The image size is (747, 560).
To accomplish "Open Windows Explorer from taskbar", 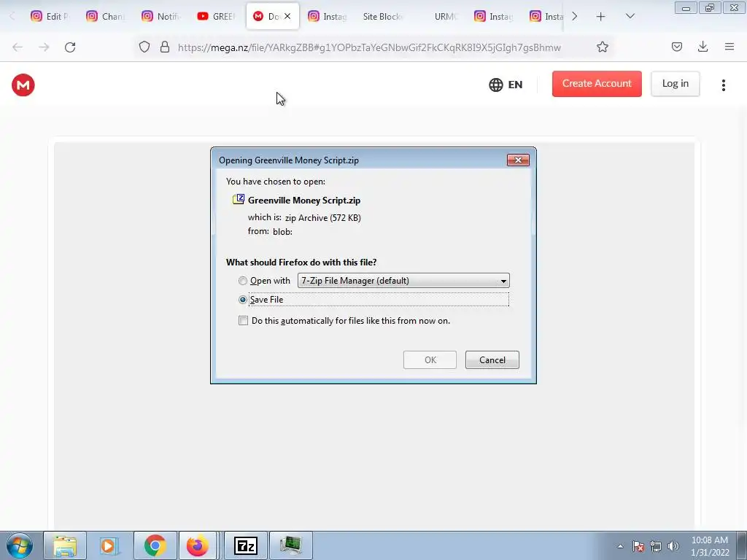I will (x=65, y=545).
